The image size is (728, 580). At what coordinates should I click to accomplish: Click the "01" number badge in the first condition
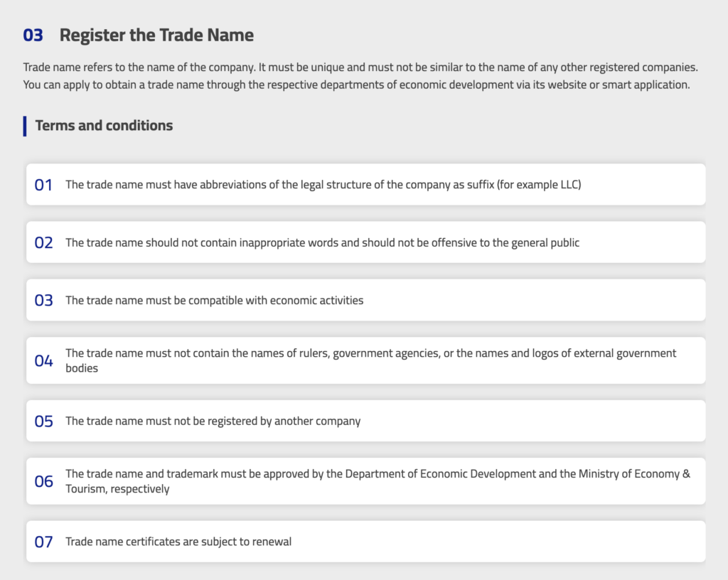(x=44, y=185)
